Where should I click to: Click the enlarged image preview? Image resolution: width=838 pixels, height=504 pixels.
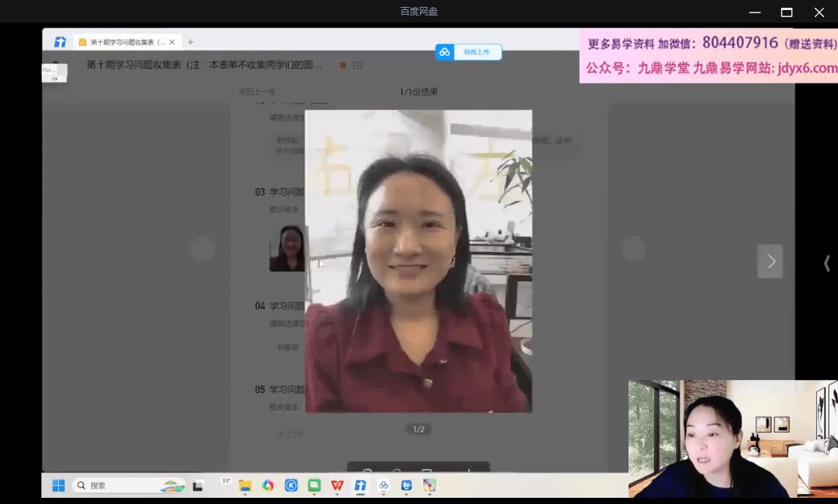[418, 261]
